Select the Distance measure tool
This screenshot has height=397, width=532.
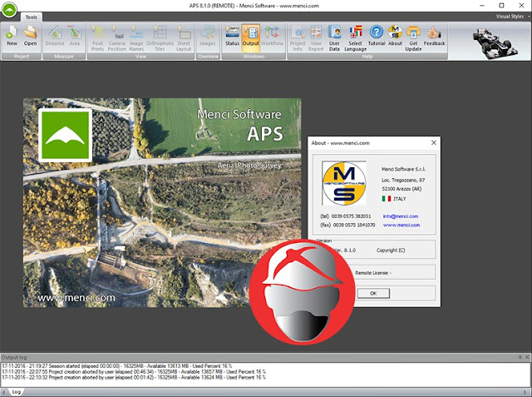[55, 36]
